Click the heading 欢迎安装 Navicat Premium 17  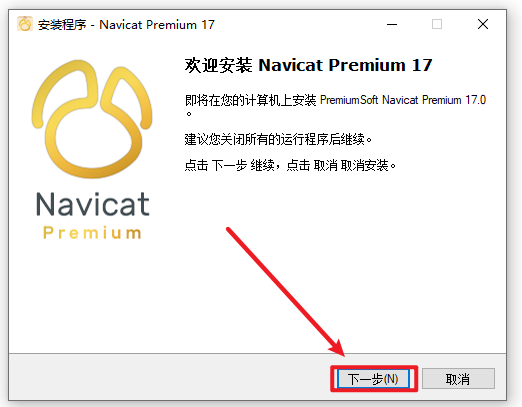pos(308,65)
